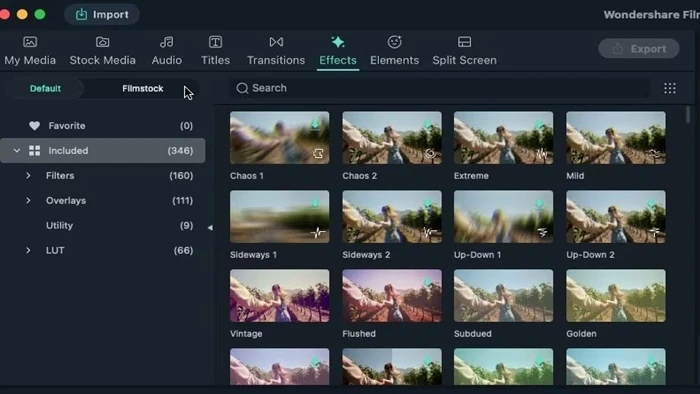Click the Export button
This screenshot has height=394, width=700.
(639, 49)
